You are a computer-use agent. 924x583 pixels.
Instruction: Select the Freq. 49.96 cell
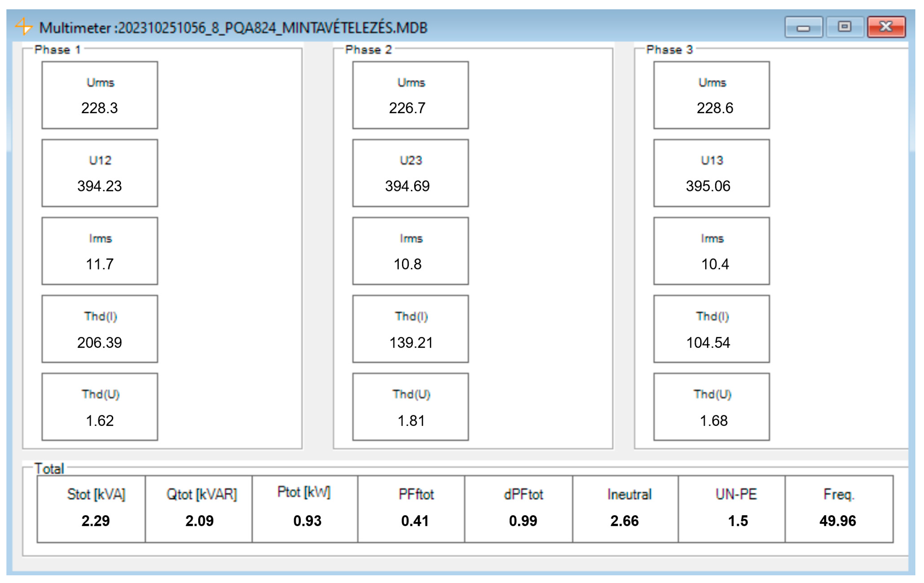839,509
